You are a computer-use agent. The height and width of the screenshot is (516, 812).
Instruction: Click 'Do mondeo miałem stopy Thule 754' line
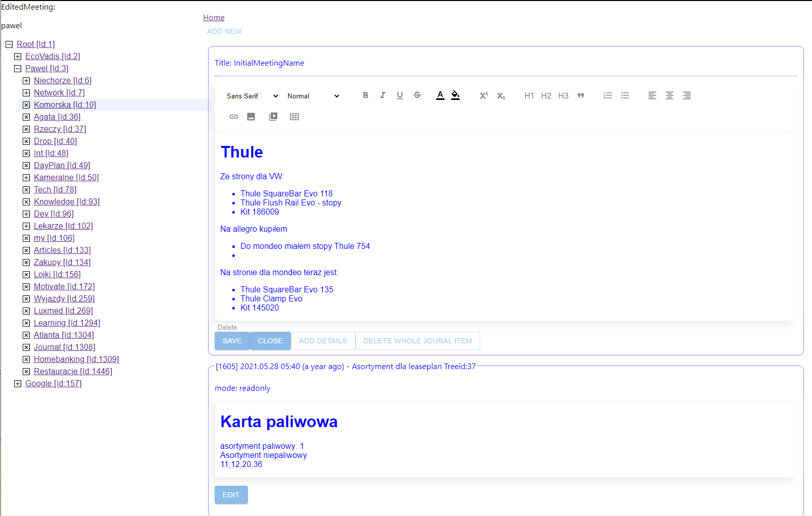[305, 246]
